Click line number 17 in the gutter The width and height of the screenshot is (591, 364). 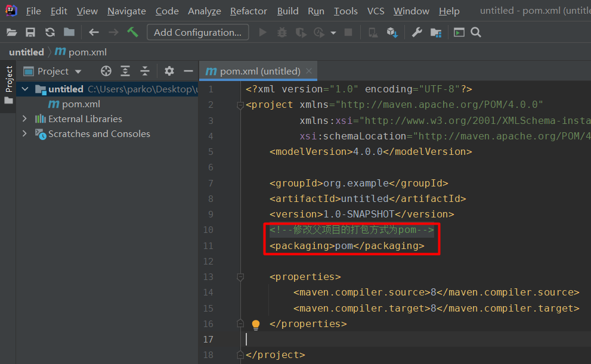click(x=208, y=340)
